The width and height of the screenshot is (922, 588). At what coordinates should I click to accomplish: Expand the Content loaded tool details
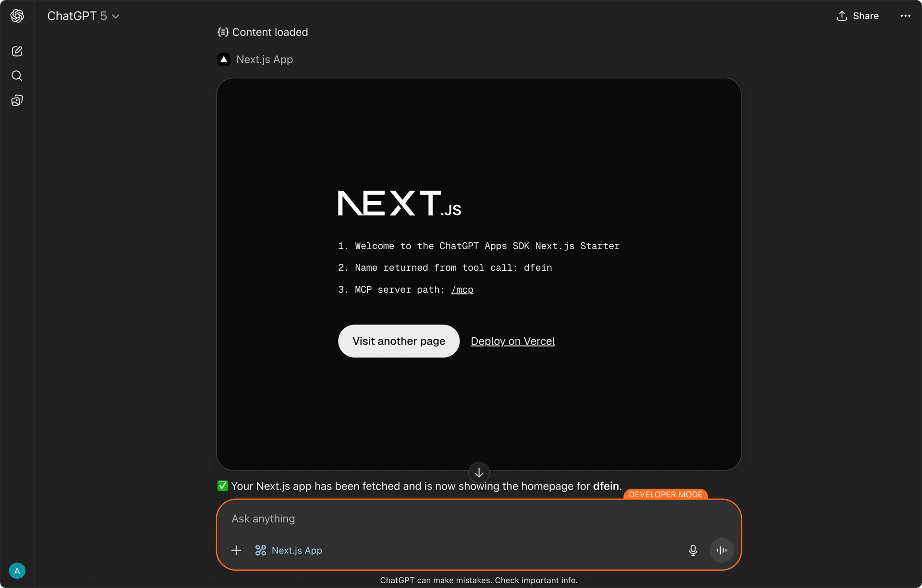pyautogui.click(x=263, y=32)
